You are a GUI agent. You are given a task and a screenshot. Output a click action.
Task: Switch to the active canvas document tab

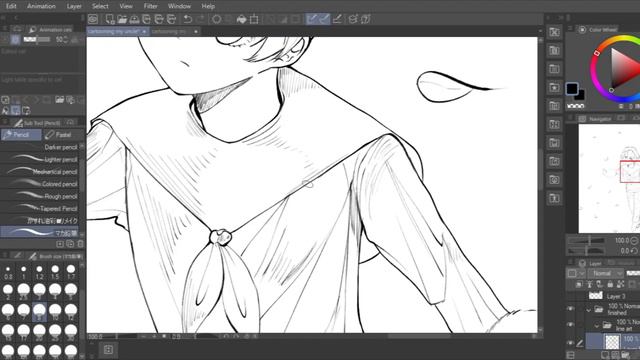(117, 31)
